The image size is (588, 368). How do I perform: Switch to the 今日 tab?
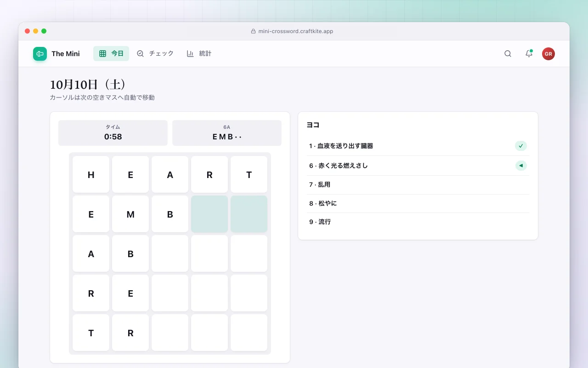click(x=111, y=54)
